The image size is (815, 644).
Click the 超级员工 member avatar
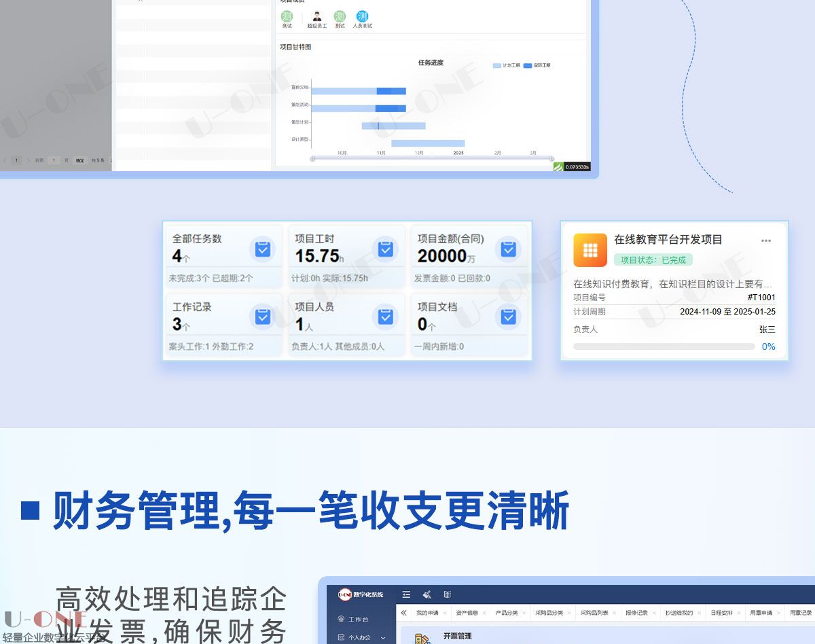(x=316, y=17)
